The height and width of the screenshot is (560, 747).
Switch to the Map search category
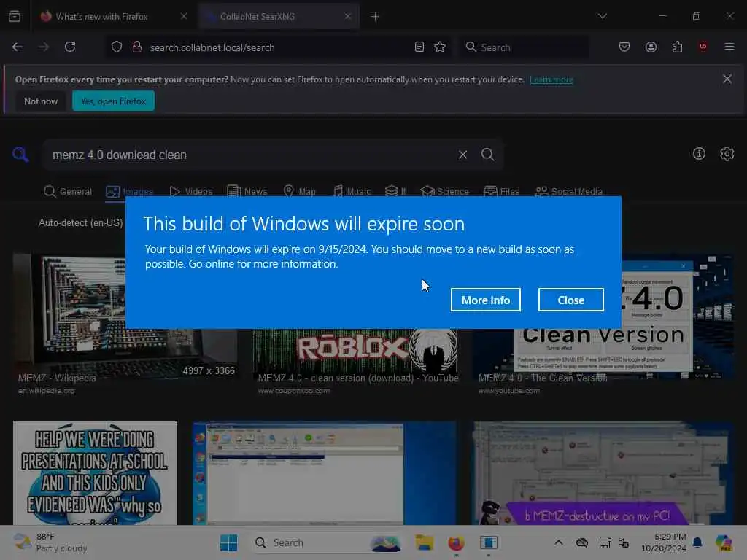[300, 192]
